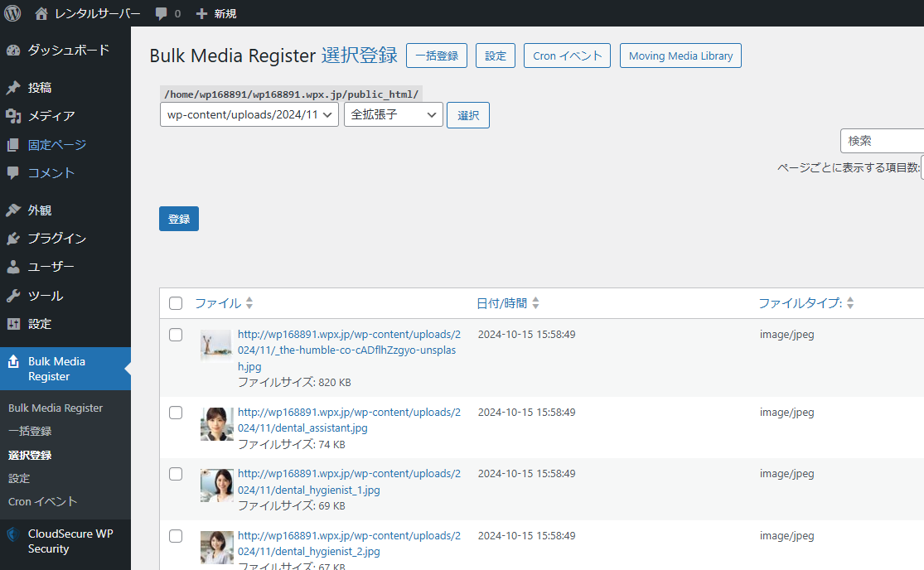Open the dental_hygienist_2.jpg file link
This screenshot has width=924, height=570.
(348, 543)
